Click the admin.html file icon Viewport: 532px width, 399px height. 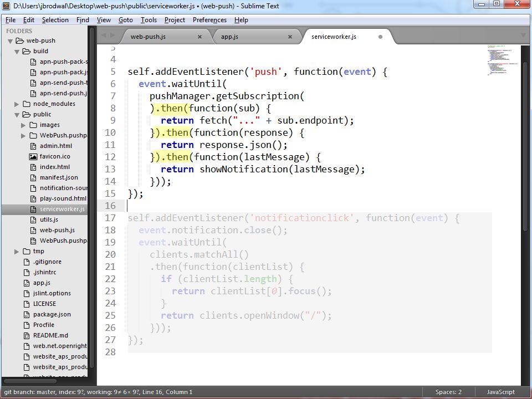[33, 146]
